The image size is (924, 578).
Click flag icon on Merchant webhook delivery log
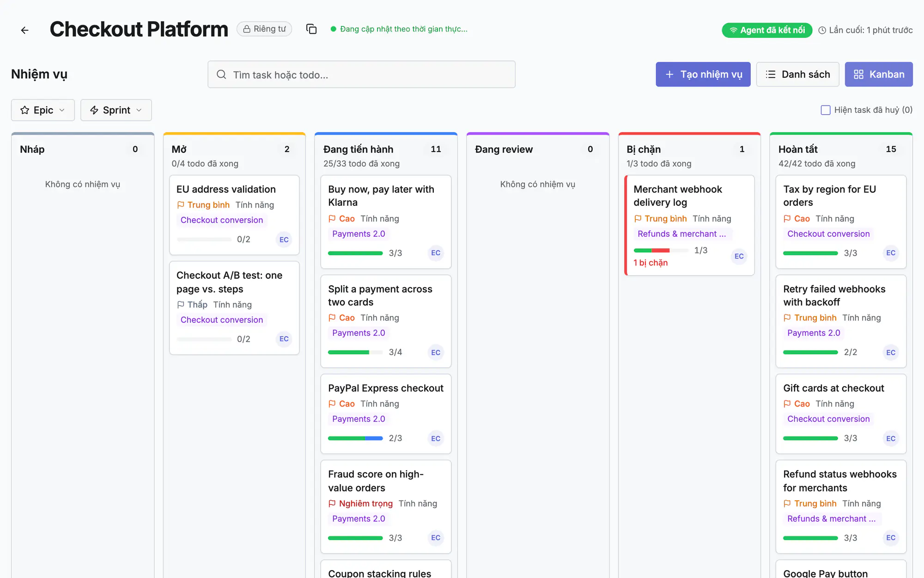638,219
